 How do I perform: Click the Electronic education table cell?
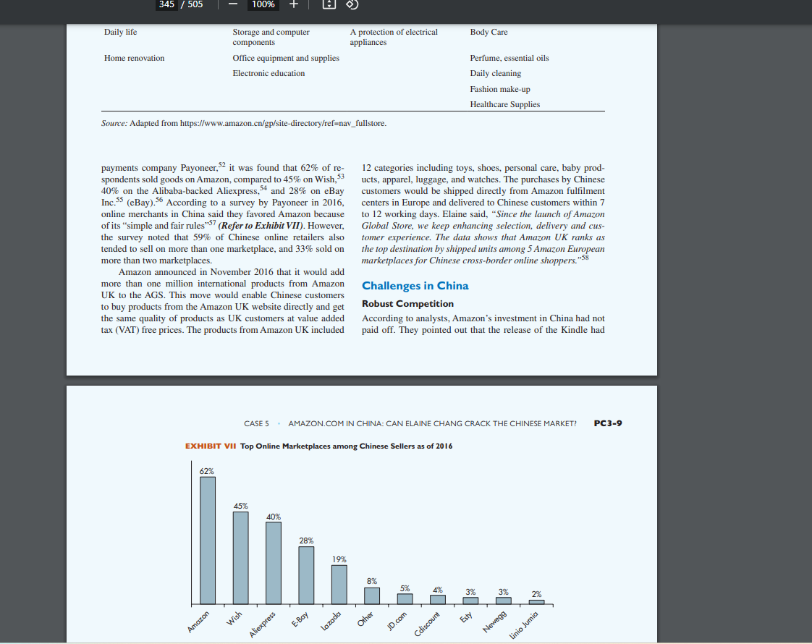point(268,74)
